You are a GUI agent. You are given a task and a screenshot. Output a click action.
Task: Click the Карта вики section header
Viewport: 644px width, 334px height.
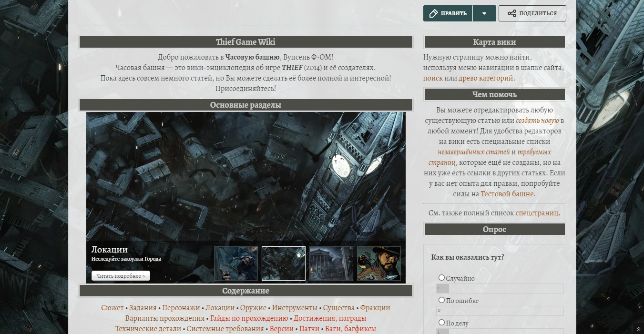494,42
